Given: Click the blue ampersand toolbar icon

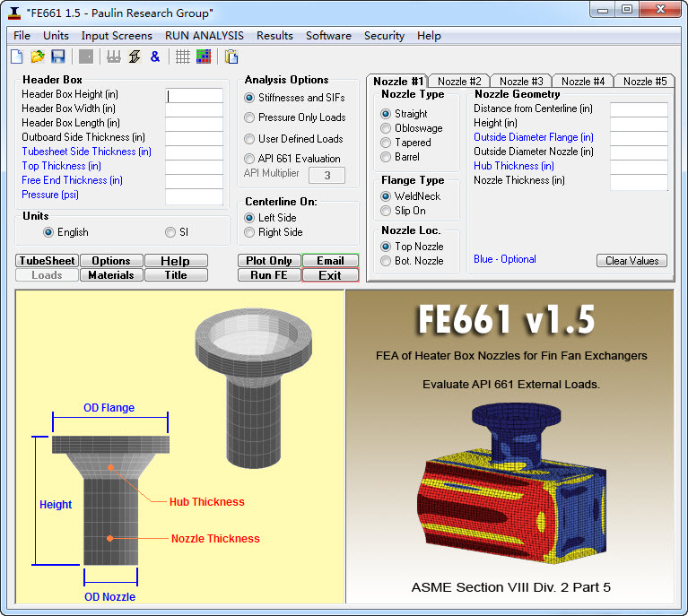Looking at the screenshot, I should coord(155,56).
